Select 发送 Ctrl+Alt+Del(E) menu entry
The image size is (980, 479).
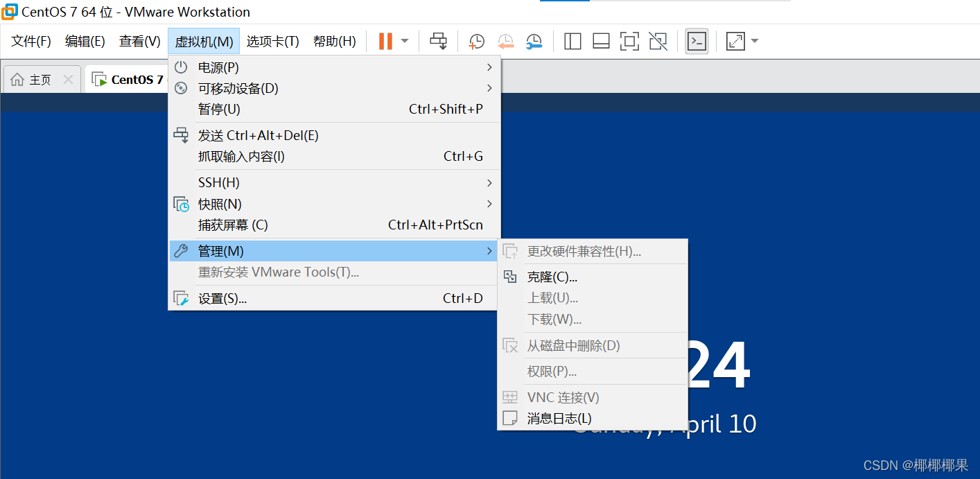pyautogui.click(x=334, y=135)
